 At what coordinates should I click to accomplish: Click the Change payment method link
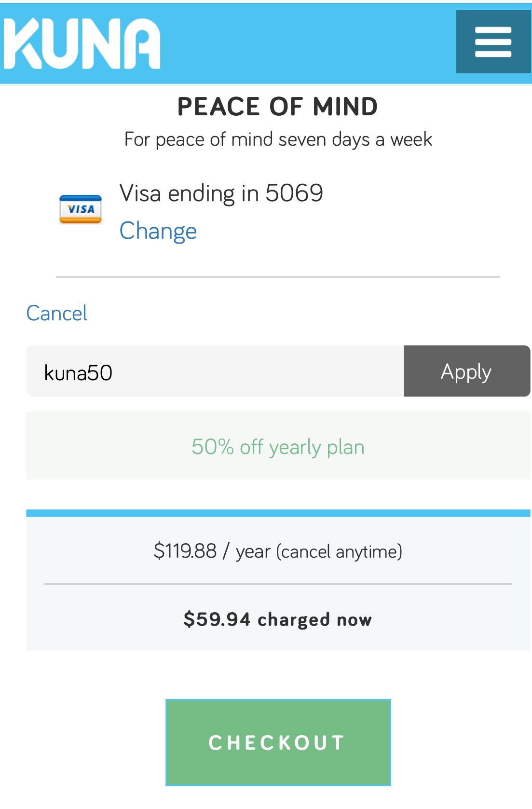(x=158, y=231)
